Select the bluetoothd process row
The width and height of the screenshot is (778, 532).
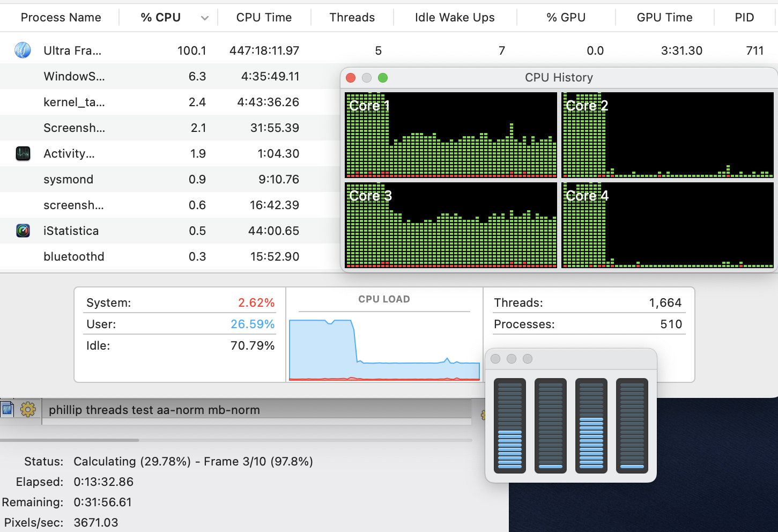pos(161,256)
